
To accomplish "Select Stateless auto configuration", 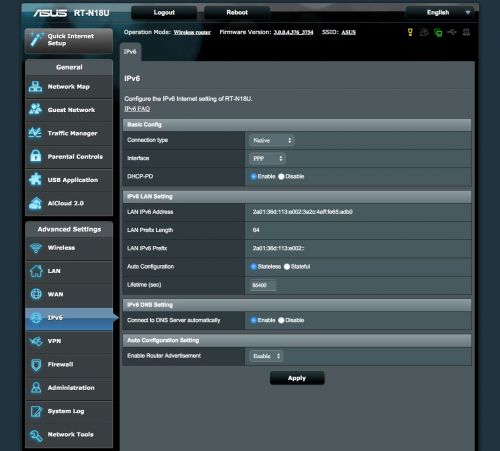I will point(253,267).
